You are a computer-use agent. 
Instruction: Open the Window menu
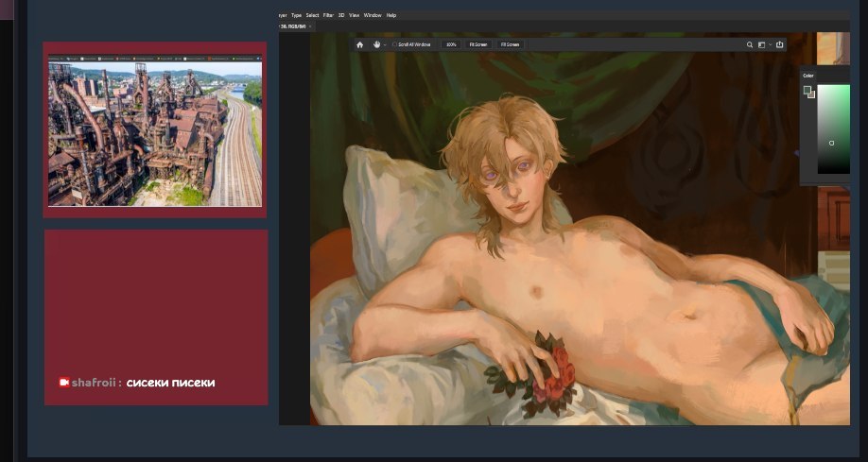pos(373,15)
